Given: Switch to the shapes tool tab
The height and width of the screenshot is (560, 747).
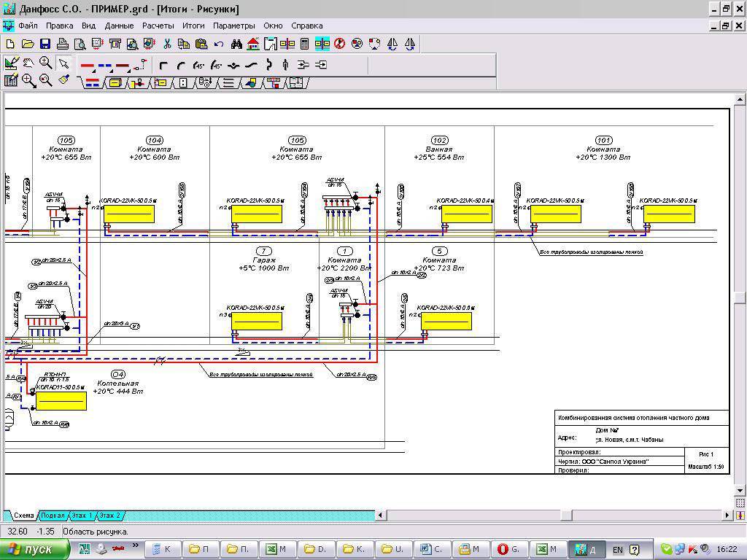Looking at the screenshot, I should coord(252,83).
